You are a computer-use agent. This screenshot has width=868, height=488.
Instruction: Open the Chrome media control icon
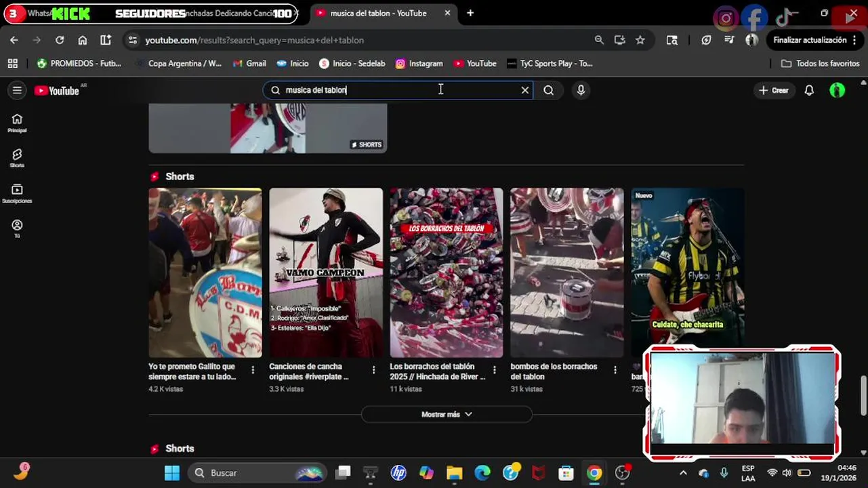click(729, 40)
